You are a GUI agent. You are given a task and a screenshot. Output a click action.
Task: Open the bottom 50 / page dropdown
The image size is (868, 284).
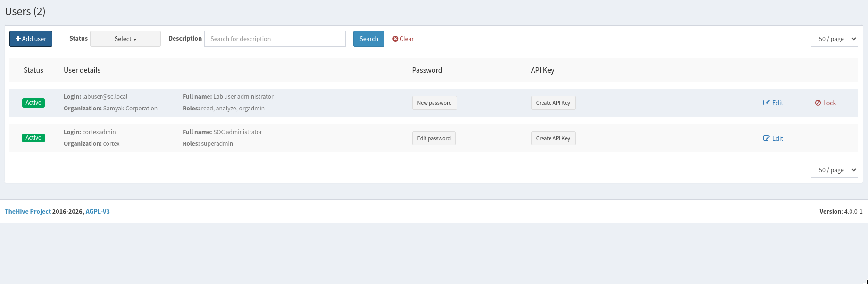tap(835, 170)
